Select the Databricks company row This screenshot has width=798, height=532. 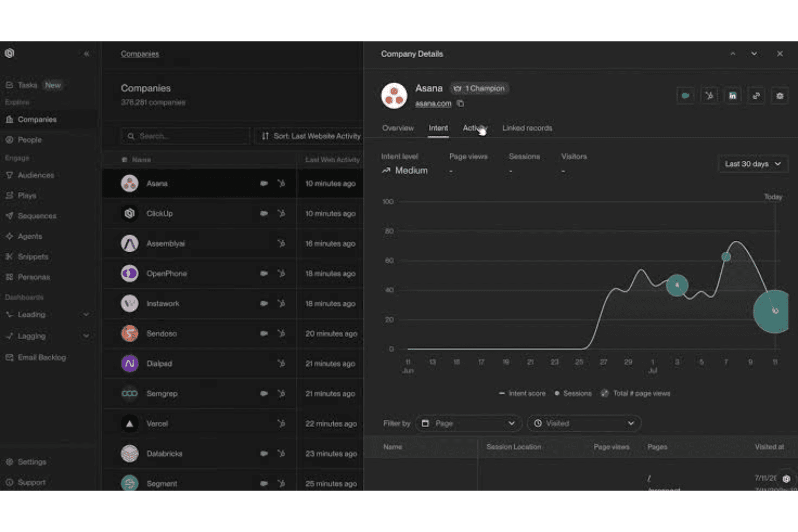tap(232, 454)
